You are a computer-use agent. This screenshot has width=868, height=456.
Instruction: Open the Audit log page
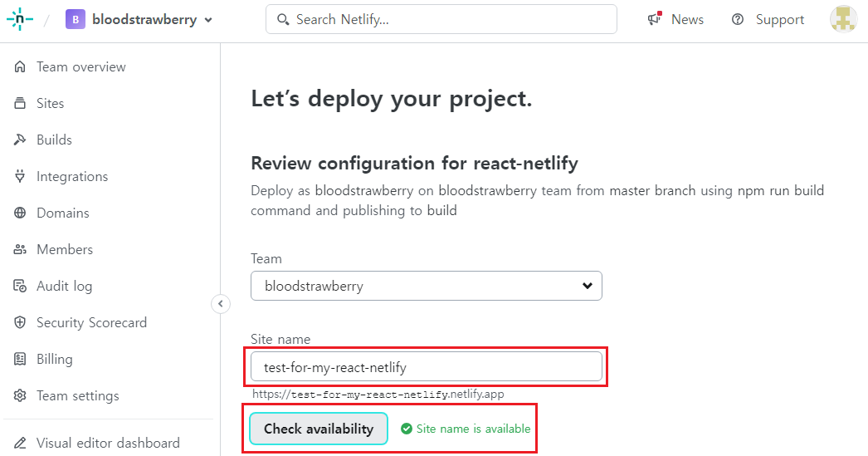click(64, 287)
